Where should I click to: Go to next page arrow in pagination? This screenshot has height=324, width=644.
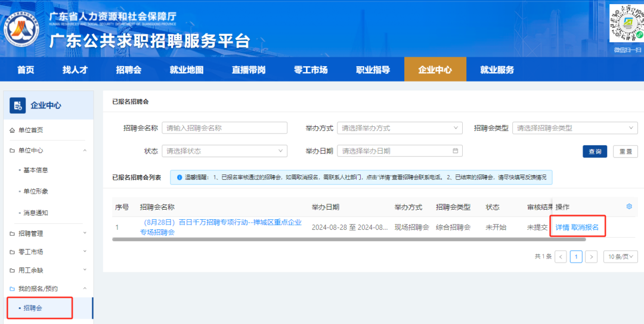pyautogui.click(x=591, y=257)
